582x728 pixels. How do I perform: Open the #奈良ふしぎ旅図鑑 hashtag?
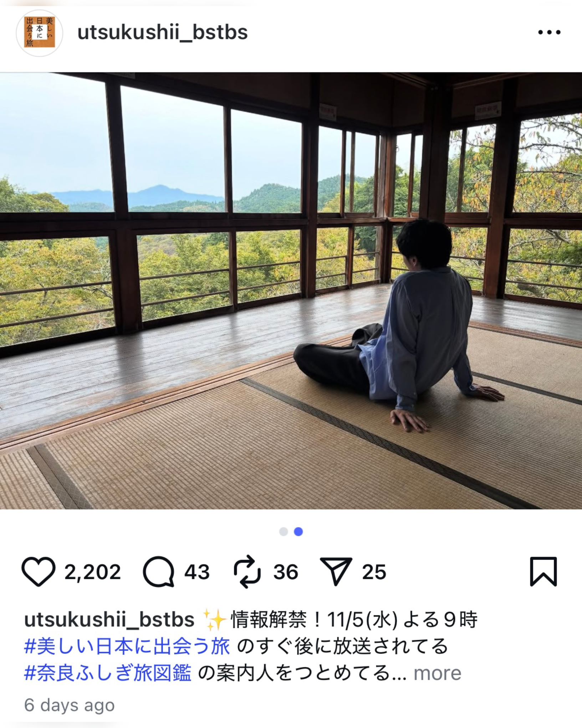click(108, 673)
